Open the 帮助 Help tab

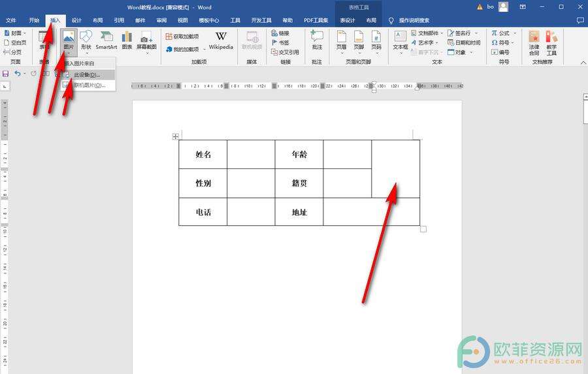tap(287, 20)
